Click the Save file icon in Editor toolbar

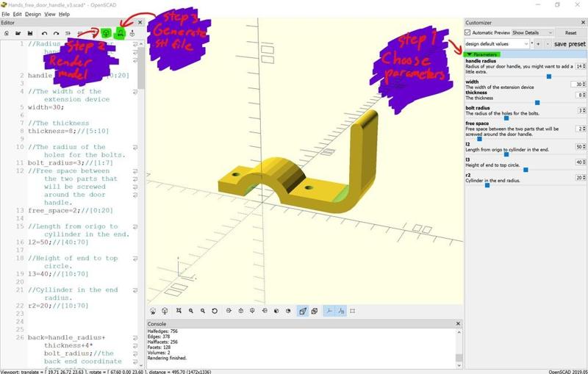[30, 33]
